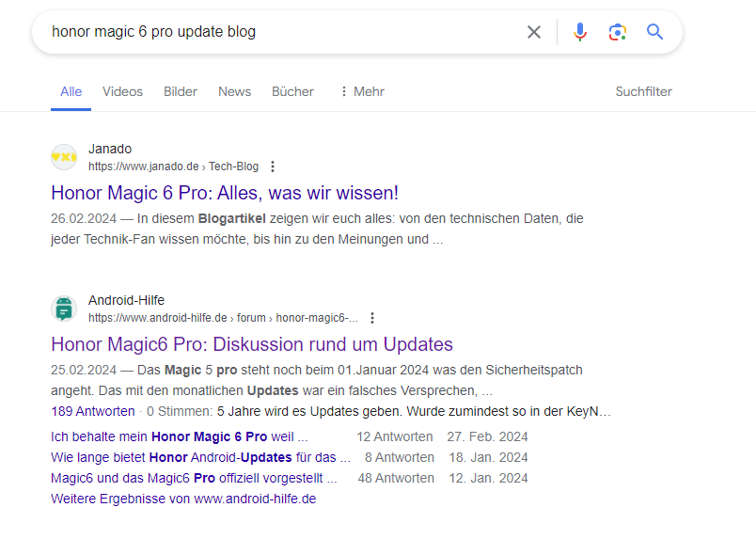Click the date 25.02.2024 in Android-Hilfe snippet
Image resolution: width=756 pixels, height=539 pixels.
tap(84, 370)
